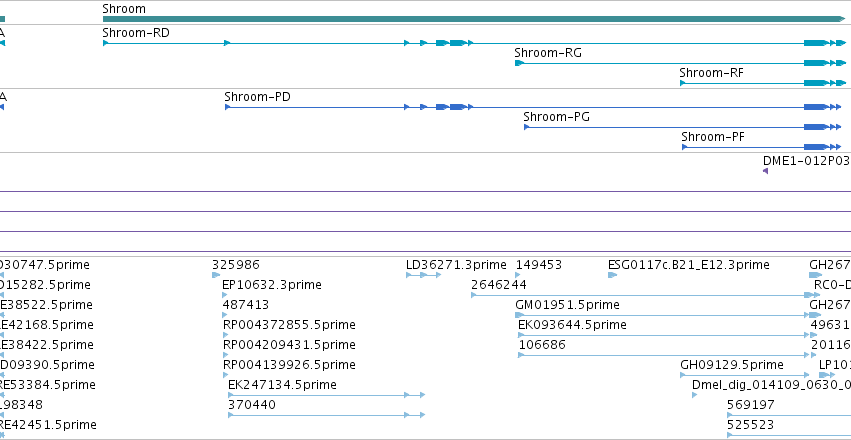Image resolution: width=851 pixels, height=440 pixels.
Task: Click the Shroom-PF protein label
Action: pyautogui.click(x=713, y=137)
